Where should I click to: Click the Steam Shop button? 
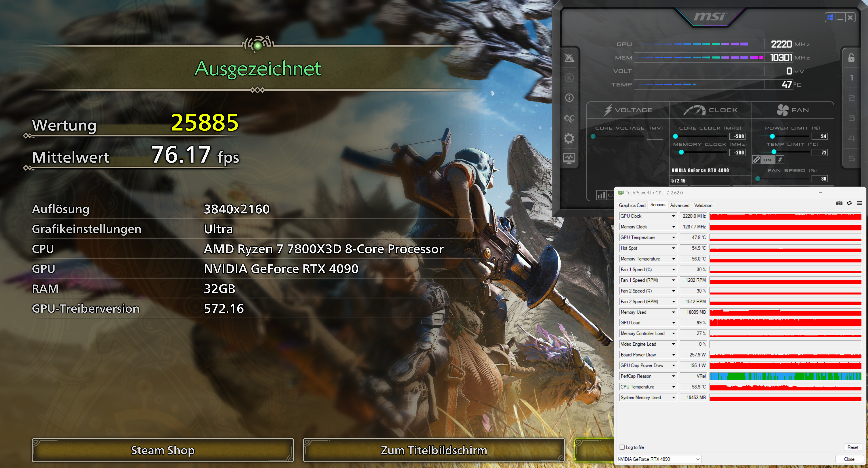tap(163, 450)
